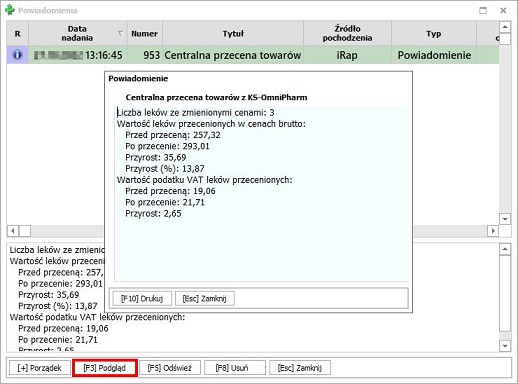The image size is (518, 384).
Task: Click the Powiadomienie type cell in the row
Action: 434,55
